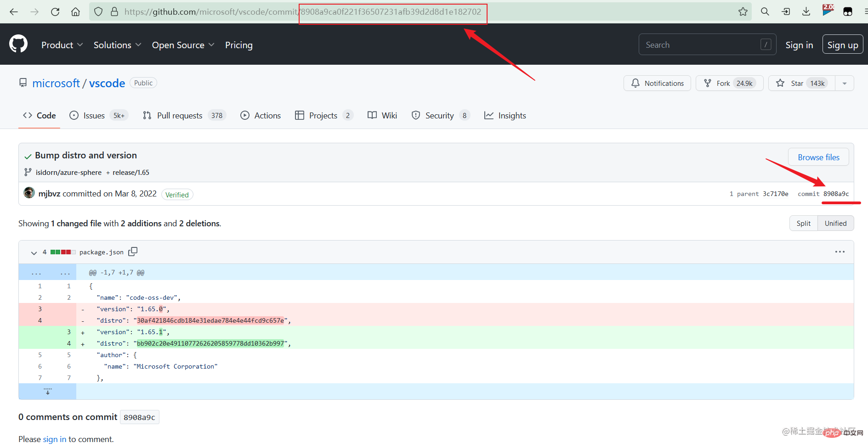The image size is (868, 448).
Task: Expand the hidden lines below the diff
Action: point(47,392)
